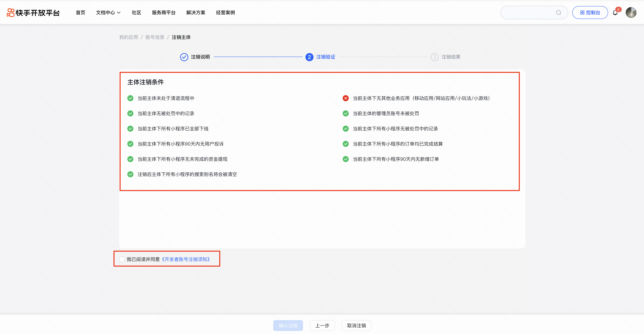Tick the 我已阅读并同意 agreement checkbox
The width and height of the screenshot is (644, 334).
[x=122, y=259]
